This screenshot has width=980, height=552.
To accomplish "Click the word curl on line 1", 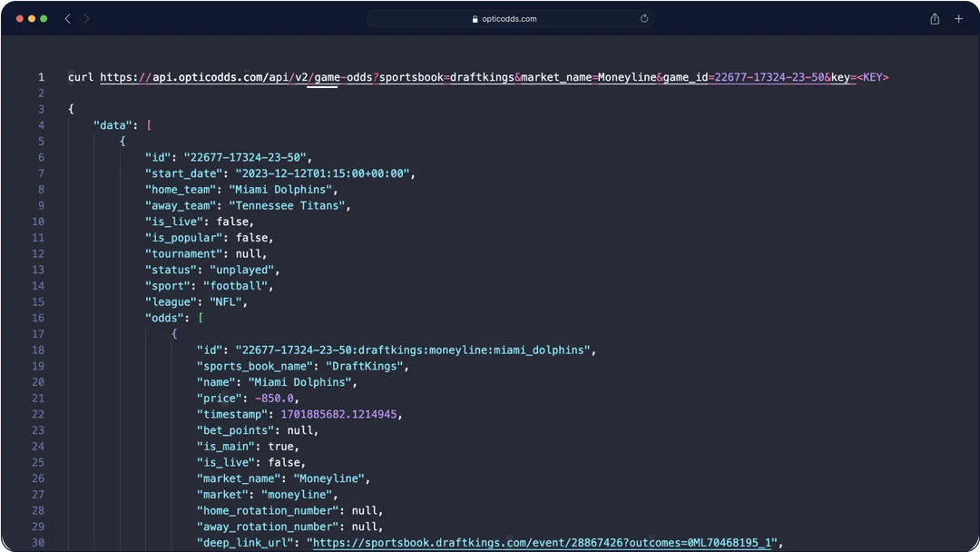I will [81, 77].
